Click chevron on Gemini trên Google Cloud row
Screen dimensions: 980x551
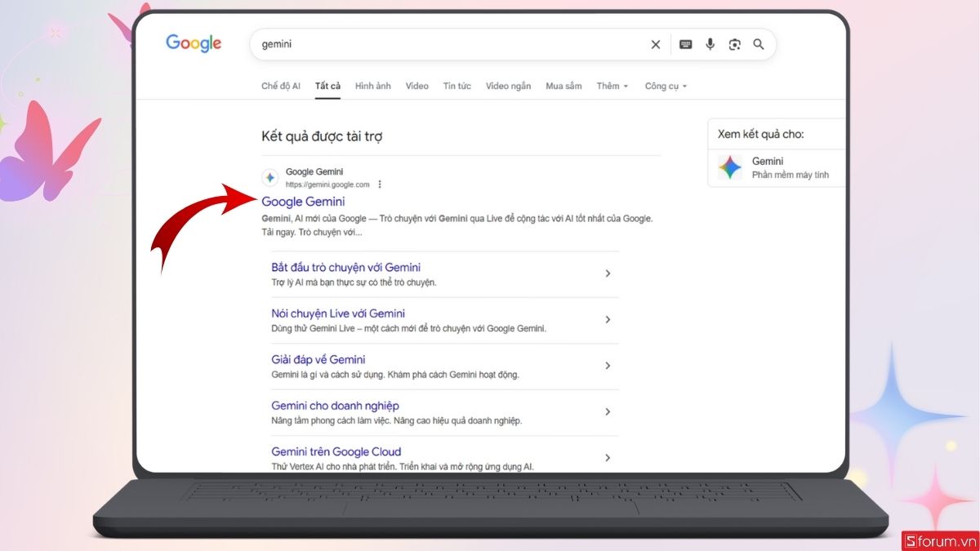click(608, 458)
